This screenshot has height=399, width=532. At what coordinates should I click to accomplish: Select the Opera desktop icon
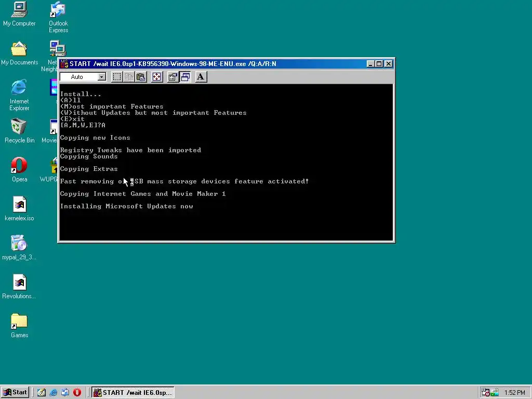(19, 170)
